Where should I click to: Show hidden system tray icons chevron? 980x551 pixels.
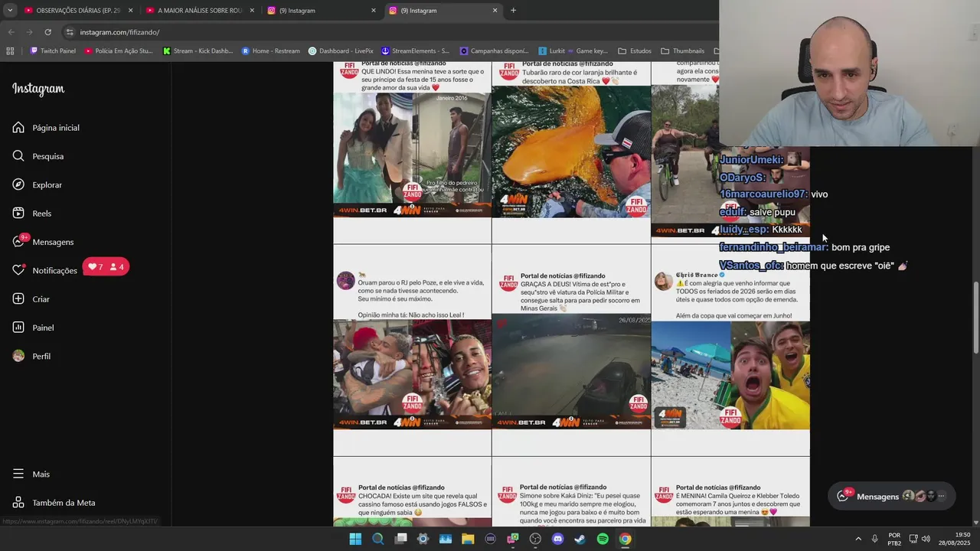tap(857, 539)
